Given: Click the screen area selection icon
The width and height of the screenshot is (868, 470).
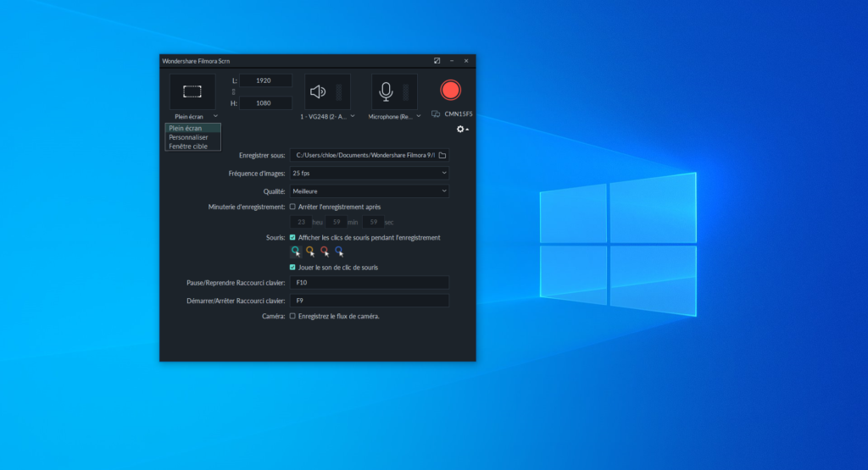Looking at the screenshot, I should pos(192,91).
